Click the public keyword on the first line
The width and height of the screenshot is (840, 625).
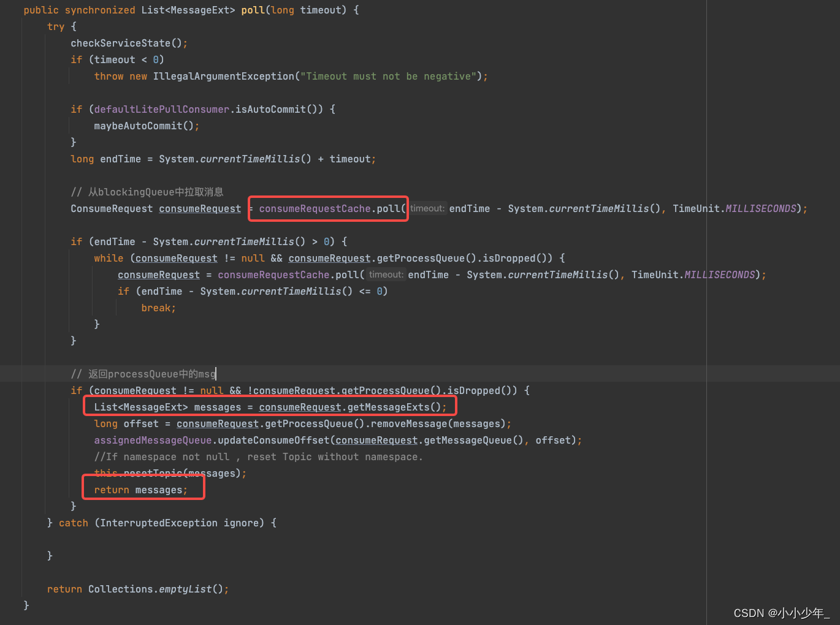[41, 10]
